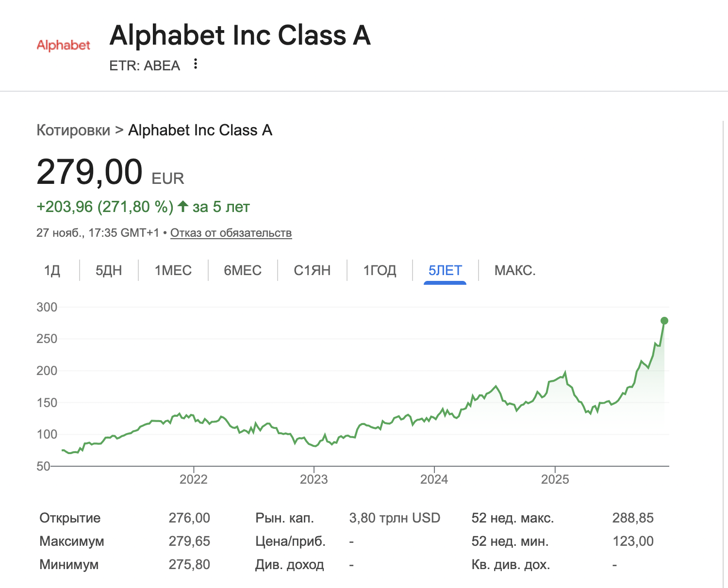
Task: Open the МАКС. full history tab
Action: tap(515, 270)
